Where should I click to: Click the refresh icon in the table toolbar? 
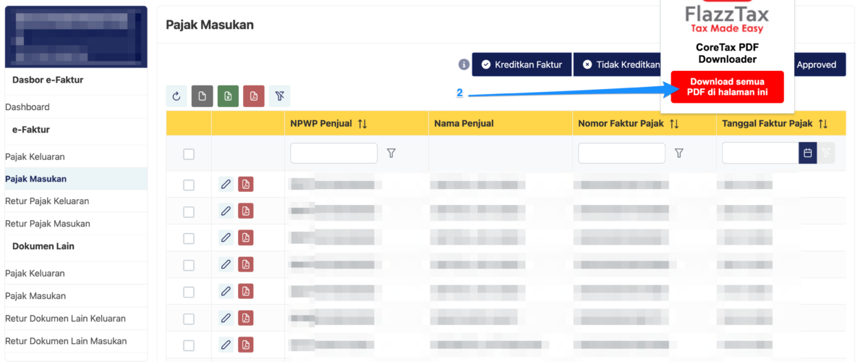176,96
